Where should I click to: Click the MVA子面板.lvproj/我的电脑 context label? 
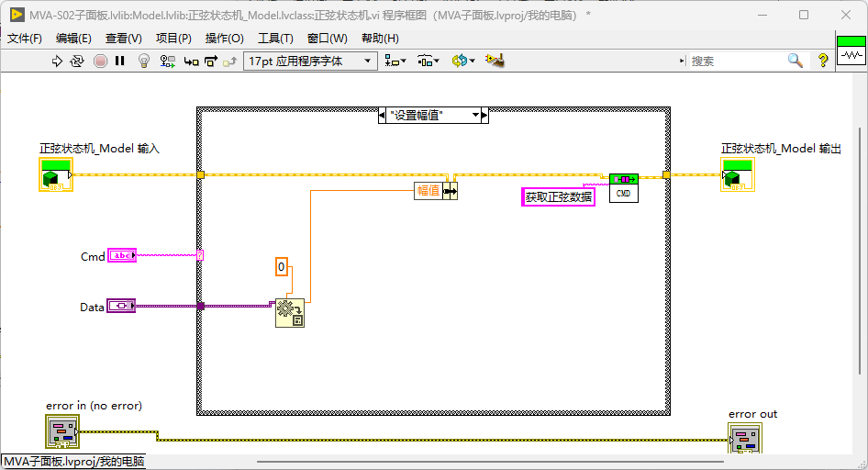[74, 461]
